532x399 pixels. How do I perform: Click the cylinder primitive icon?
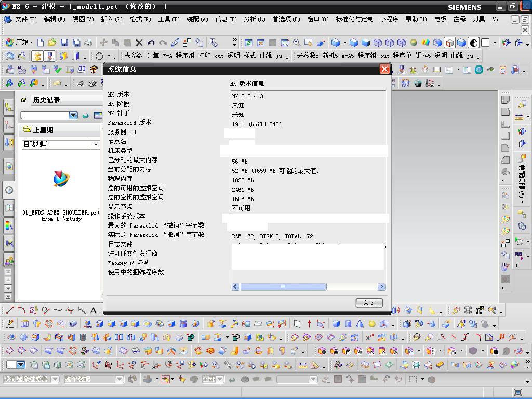[x=348, y=324]
